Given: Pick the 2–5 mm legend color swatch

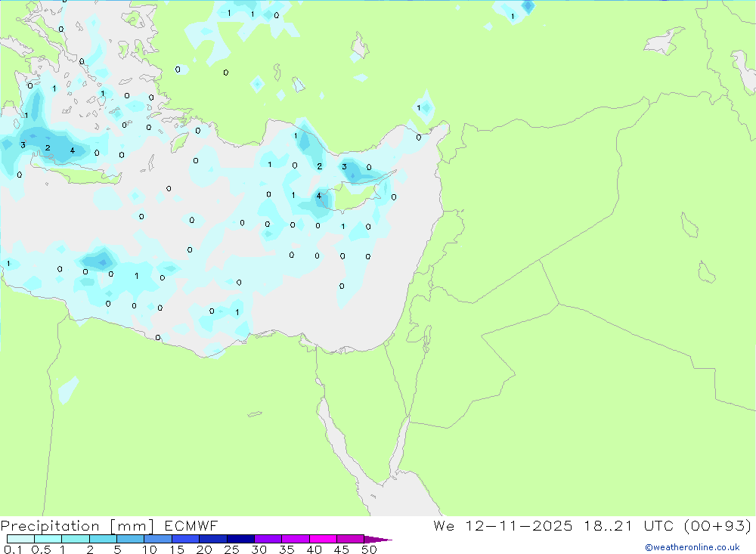Looking at the screenshot, I should point(103,539).
